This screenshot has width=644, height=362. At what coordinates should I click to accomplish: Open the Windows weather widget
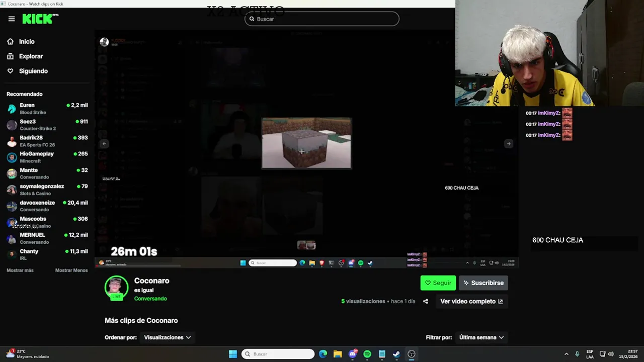(28, 354)
